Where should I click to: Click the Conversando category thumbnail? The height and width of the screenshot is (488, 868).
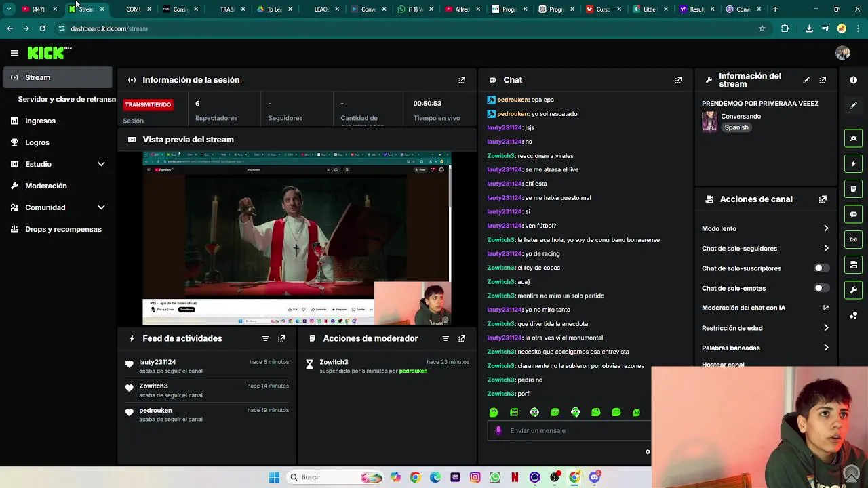click(x=709, y=122)
